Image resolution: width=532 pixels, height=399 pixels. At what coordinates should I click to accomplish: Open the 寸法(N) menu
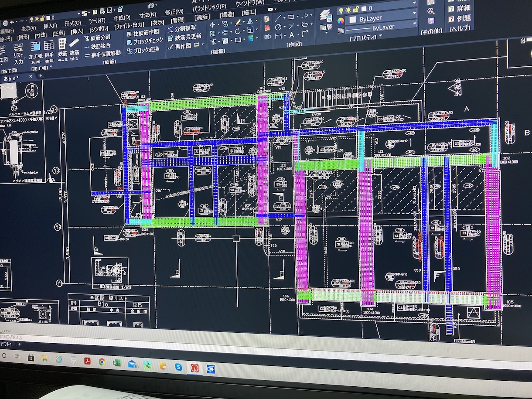[147, 15]
